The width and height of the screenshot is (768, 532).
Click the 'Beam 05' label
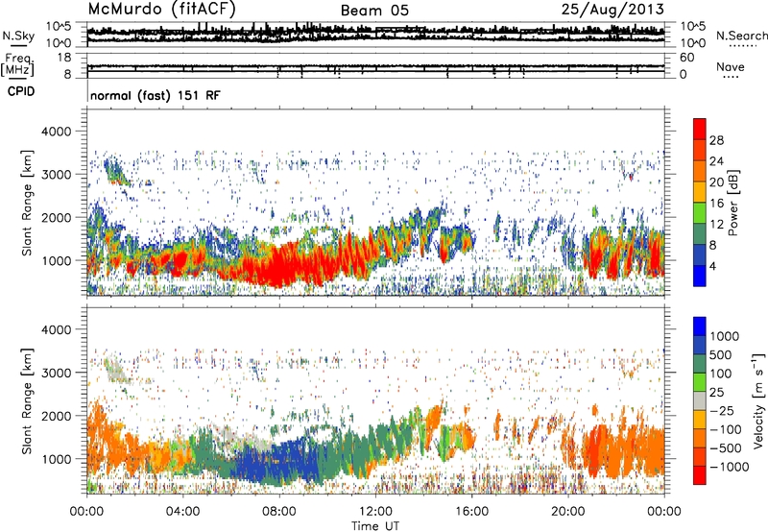click(x=374, y=11)
